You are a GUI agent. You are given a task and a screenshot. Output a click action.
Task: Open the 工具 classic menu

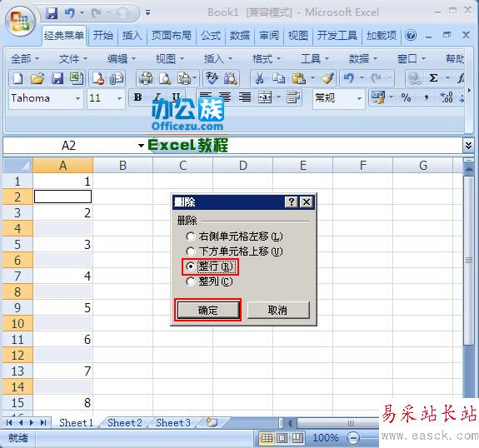[315, 58]
